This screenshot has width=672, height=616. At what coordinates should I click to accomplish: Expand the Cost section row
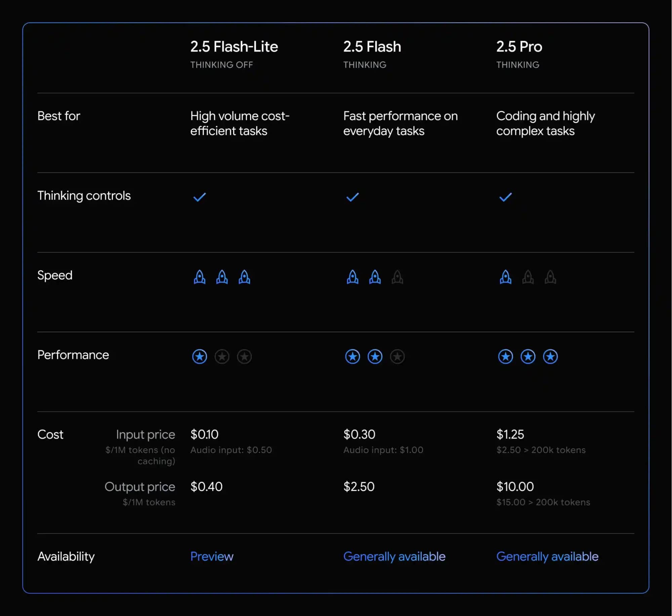pos(50,435)
